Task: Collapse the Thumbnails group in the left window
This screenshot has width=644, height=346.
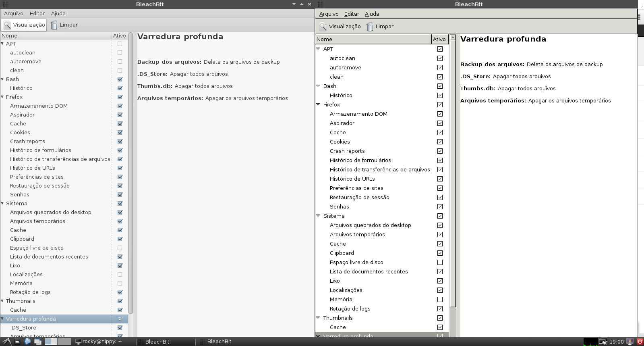Action: coord(2,301)
